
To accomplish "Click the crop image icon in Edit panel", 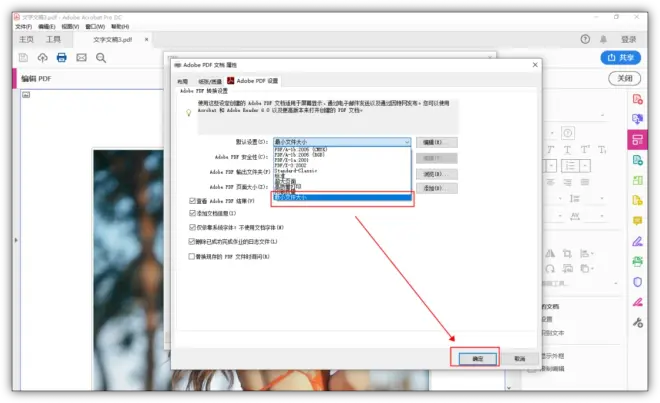I will [x=567, y=253].
